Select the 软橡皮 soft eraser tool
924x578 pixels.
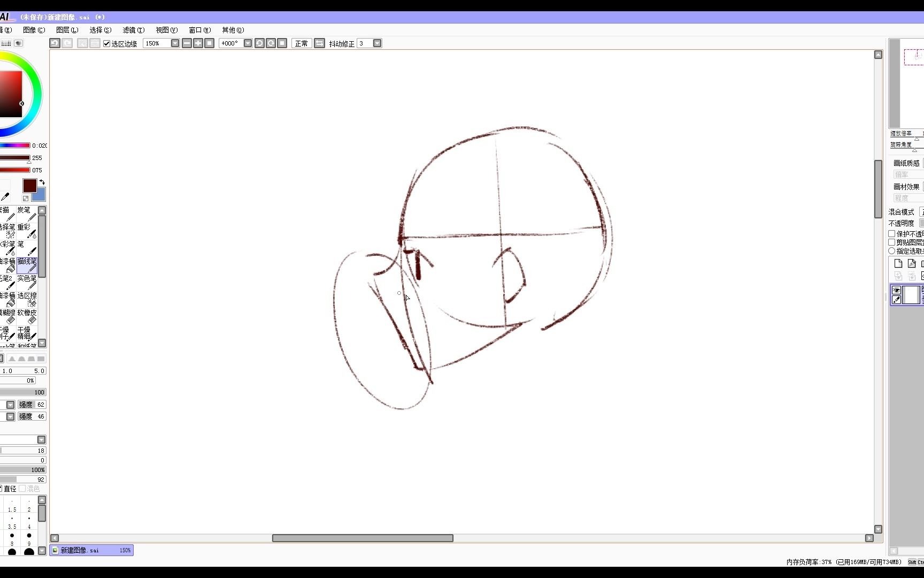tap(27, 316)
